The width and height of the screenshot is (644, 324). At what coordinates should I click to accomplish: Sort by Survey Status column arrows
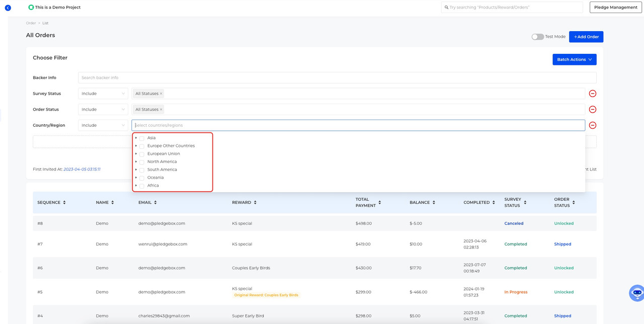click(x=525, y=202)
